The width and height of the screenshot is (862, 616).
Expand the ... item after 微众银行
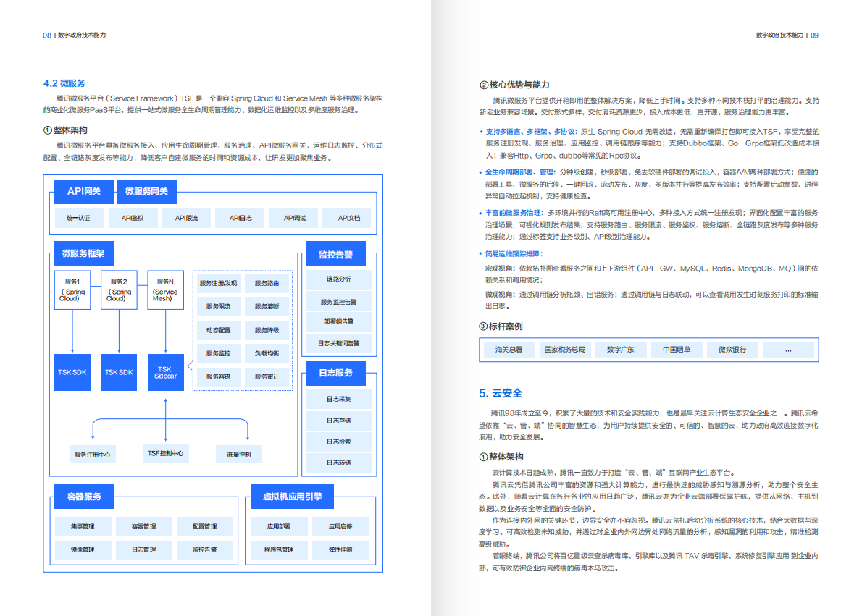coord(787,349)
